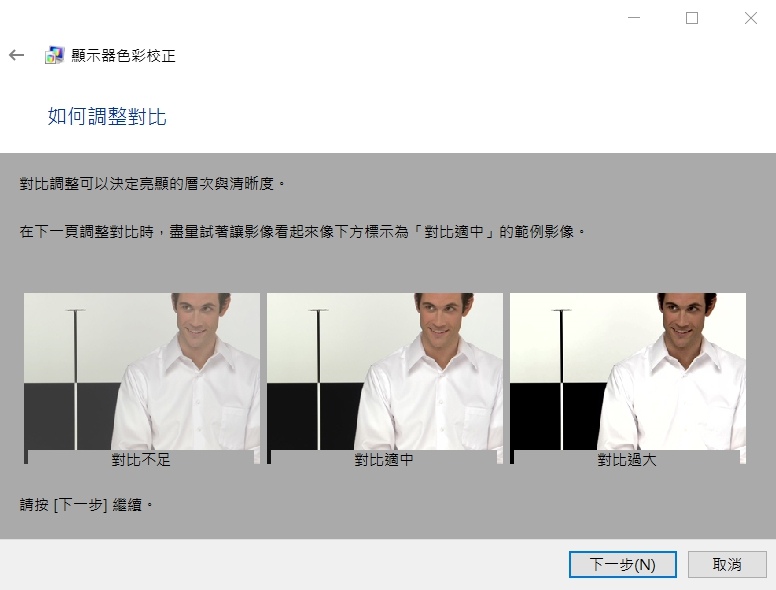This screenshot has width=776, height=590.
Task: Click the 如何調整對比 heading
Action: point(107,117)
